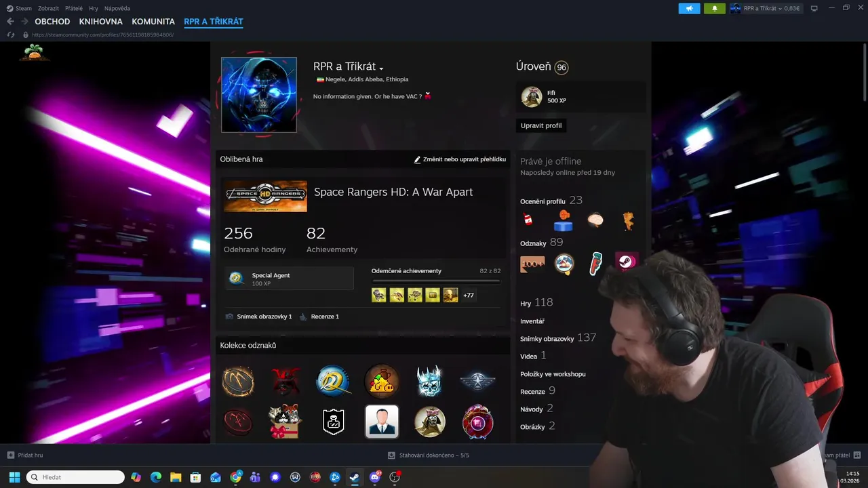Open the Hry menu
Viewport: 868px width, 488px height.
[x=94, y=8]
